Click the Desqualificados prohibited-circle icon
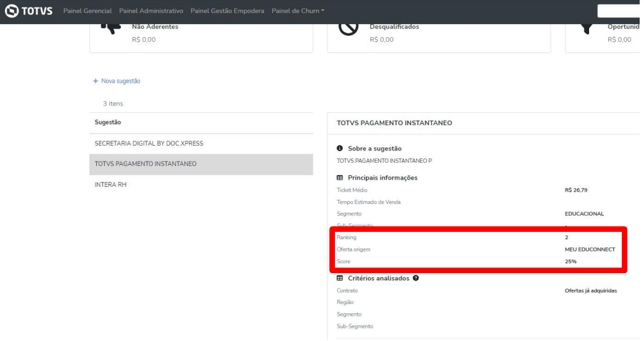This screenshot has height=341, width=644. point(349,28)
